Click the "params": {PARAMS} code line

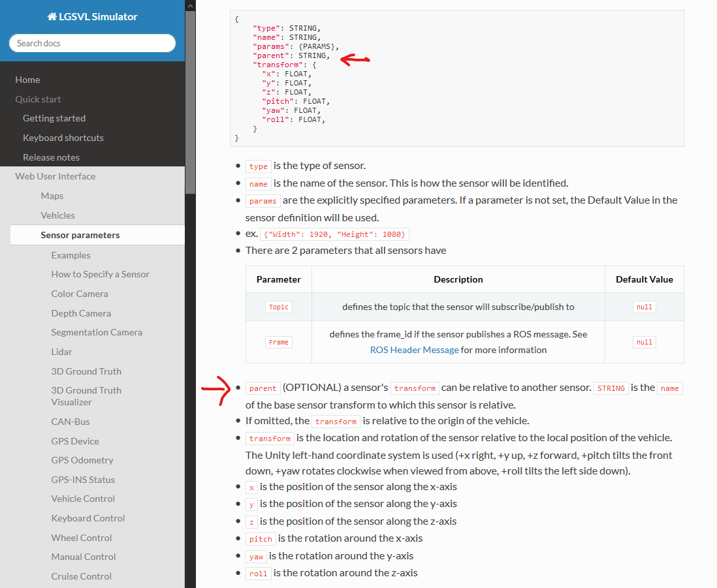click(296, 46)
